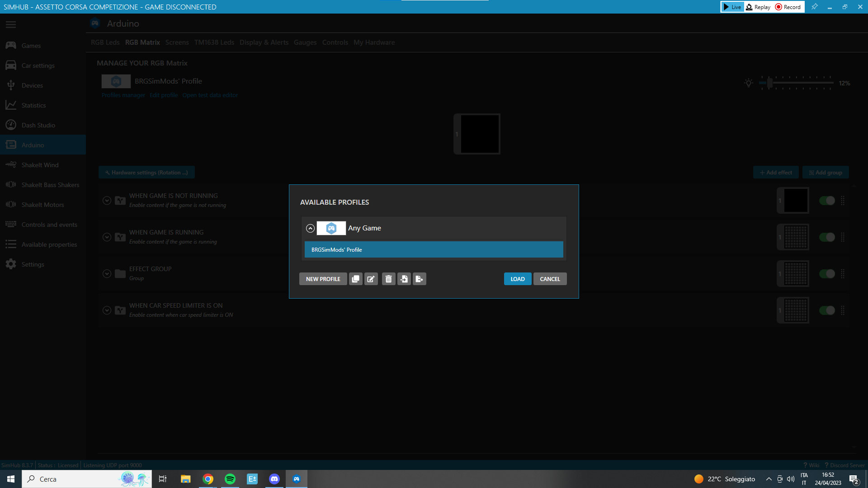Image resolution: width=868 pixels, height=488 pixels.
Task: Toggle When Game Is Running switch
Action: pyautogui.click(x=827, y=237)
